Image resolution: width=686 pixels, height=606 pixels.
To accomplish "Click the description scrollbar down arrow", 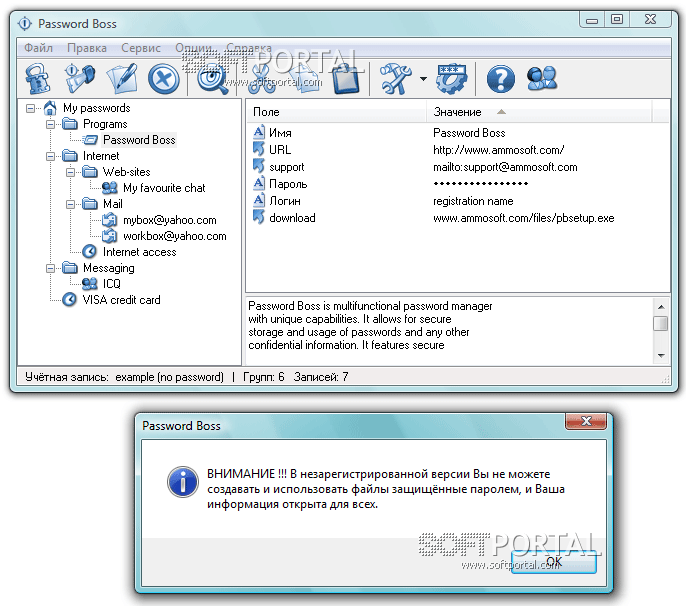I will [661, 356].
